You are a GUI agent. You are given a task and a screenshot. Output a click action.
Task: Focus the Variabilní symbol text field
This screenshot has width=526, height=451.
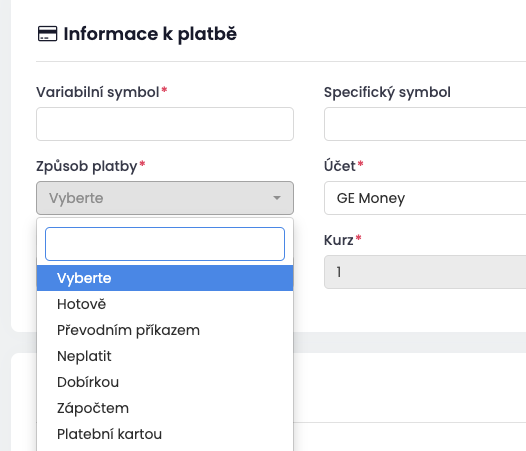(165, 124)
